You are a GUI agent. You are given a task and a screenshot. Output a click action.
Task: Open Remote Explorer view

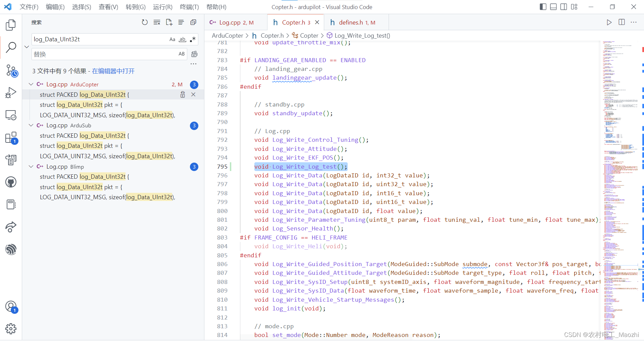(11, 115)
